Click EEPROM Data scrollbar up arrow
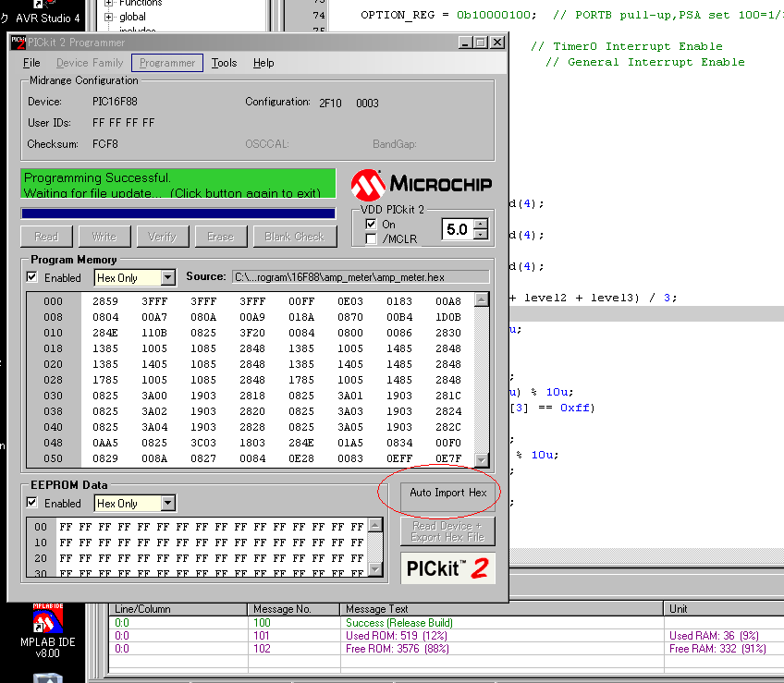784x683 pixels. (x=375, y=525)
